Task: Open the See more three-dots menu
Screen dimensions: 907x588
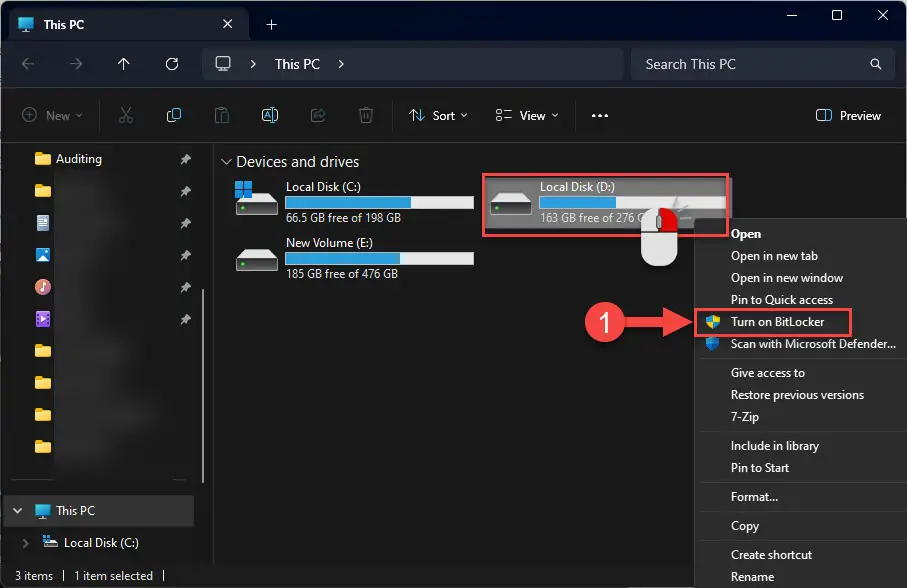Action: click(x=600, y=116)
